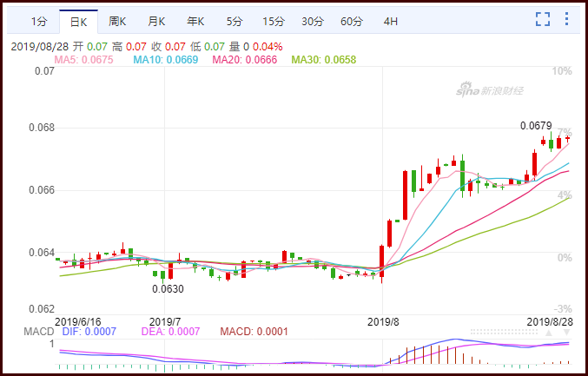
Task: Click the down triangle above MACD panel
Action: (567, 333)
